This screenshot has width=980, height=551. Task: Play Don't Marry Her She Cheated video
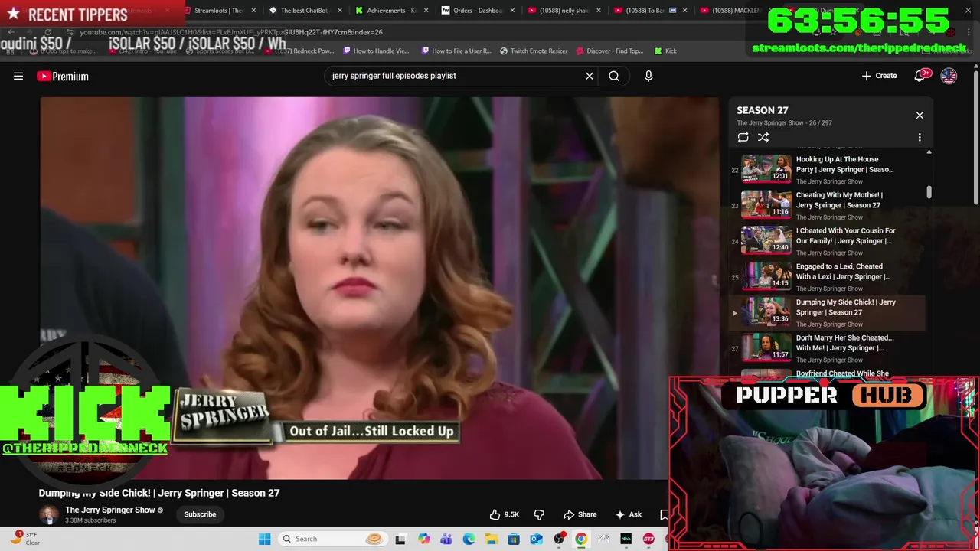(827, 347)
